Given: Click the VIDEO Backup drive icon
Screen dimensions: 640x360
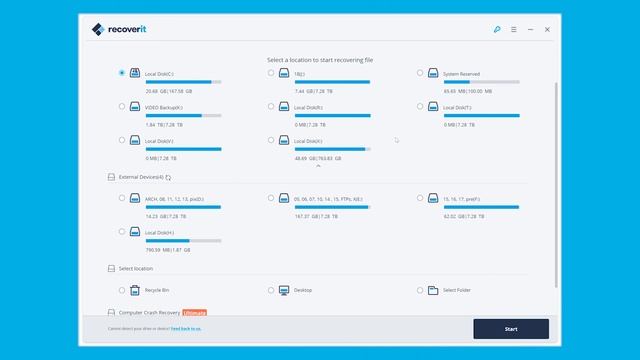Looking at the screenshot, I should click(x=135, y=106).
